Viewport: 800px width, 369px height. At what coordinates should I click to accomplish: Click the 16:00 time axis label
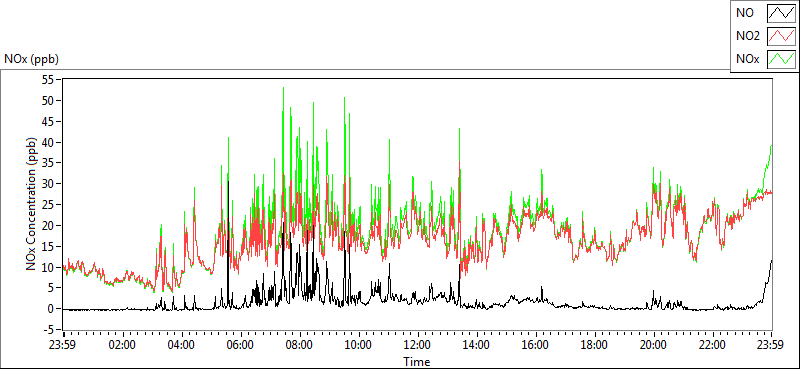[536, 345]
